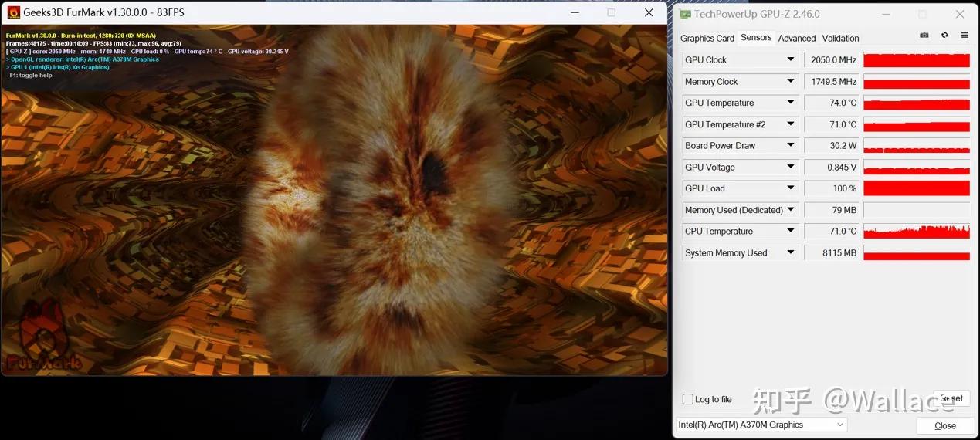
Task: Click the GPU-Z app icon in title bar
Action: pyautogui.click(x=685, y=14)
